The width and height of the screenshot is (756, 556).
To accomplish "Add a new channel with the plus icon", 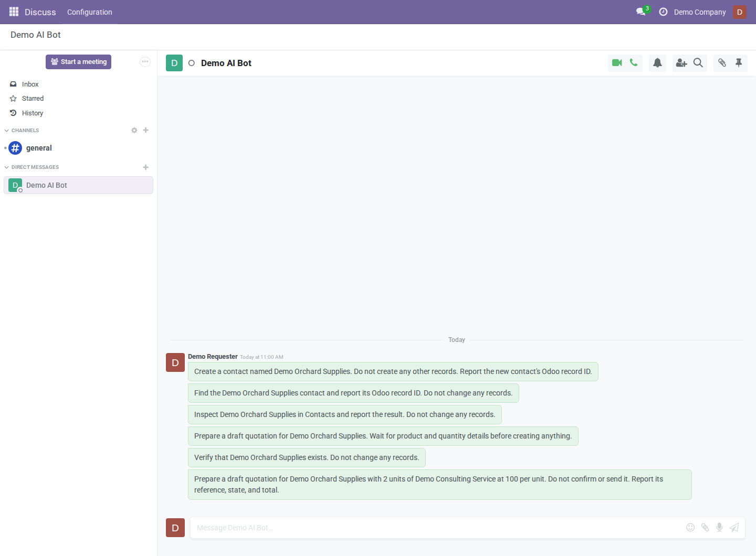I will (x=146, y=130).
